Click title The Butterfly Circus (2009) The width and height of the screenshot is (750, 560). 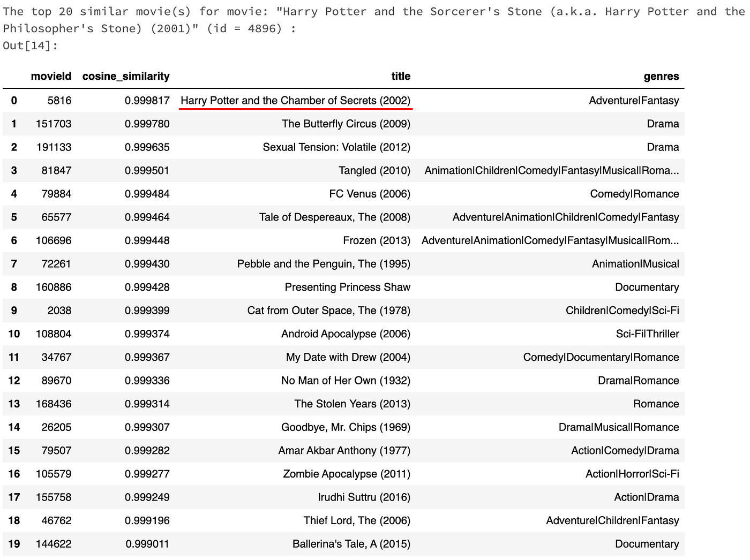pyautogui.click(x=346, y=124)
